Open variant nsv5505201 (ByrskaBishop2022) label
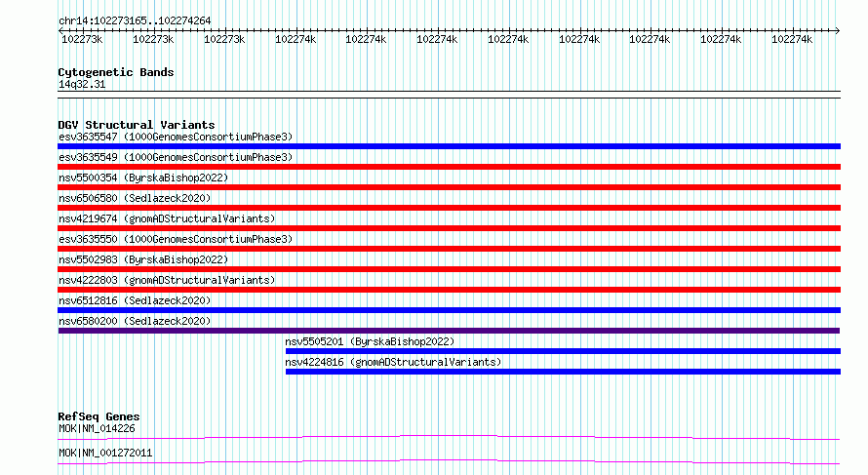 370,341
